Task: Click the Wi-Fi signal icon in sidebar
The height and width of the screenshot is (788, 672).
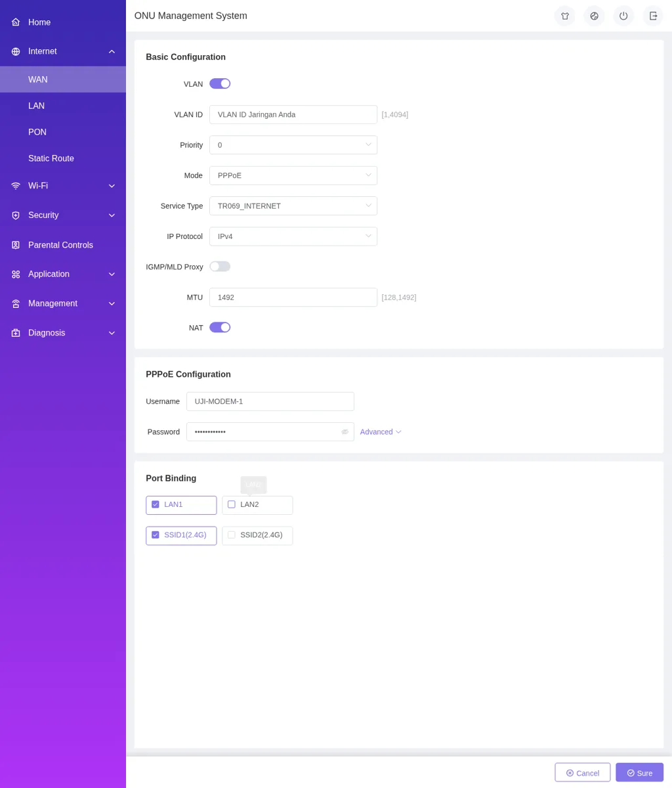Action: pos(16,186)
